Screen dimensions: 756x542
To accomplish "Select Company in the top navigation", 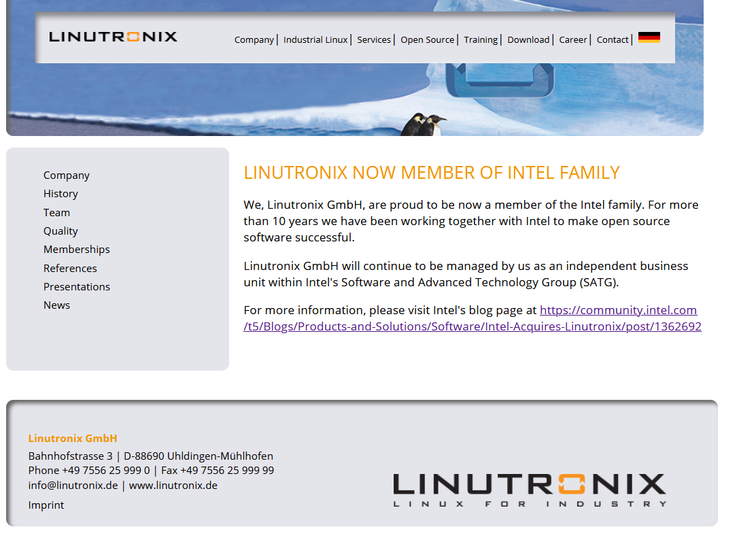I will (254, 39).
